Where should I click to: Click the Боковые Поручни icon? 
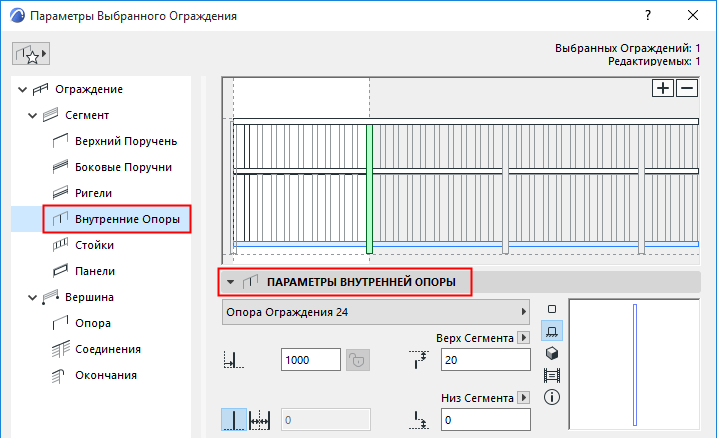tap(60, 167)
